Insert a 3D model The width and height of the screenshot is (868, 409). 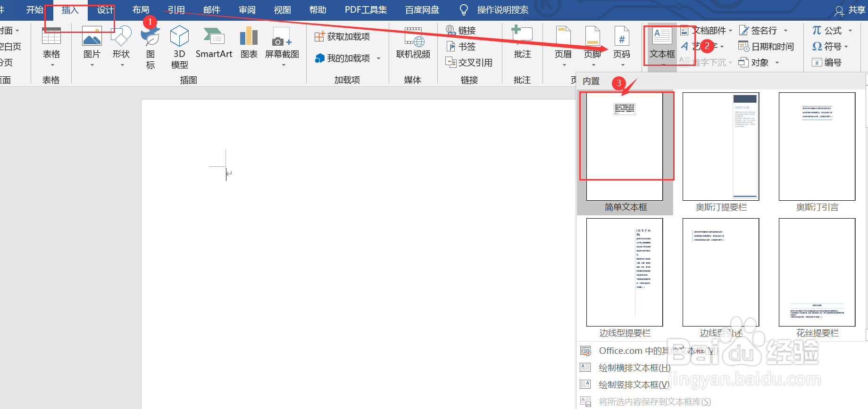[179, 47]
